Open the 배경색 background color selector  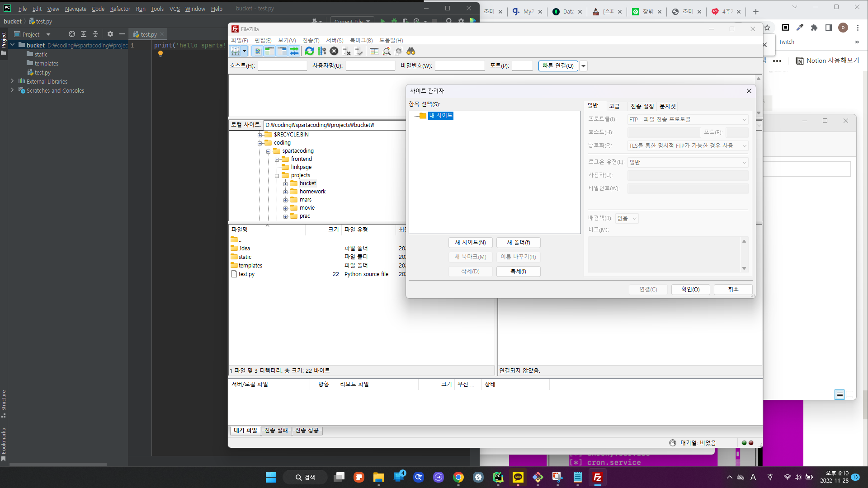coord(627,218)
